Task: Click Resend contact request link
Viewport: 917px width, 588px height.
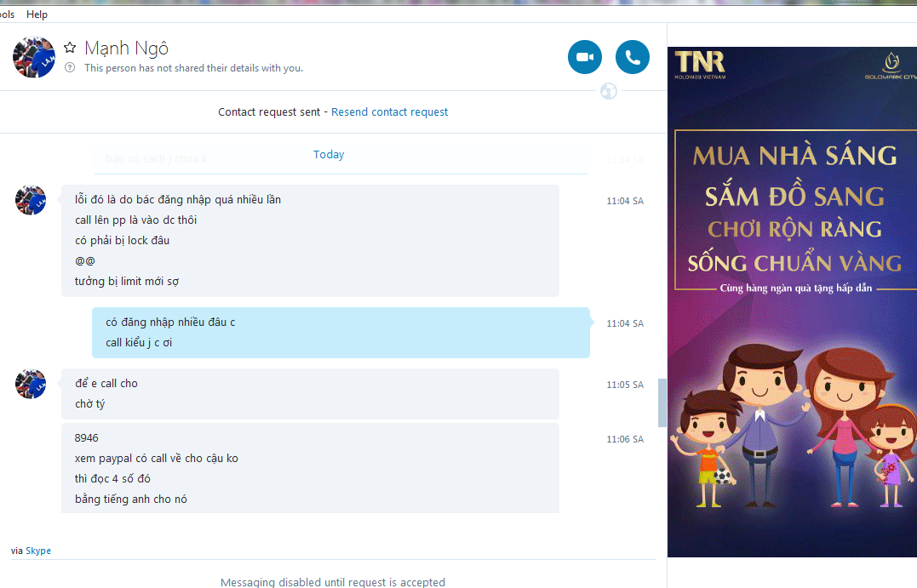Action: tap(389, 111)
